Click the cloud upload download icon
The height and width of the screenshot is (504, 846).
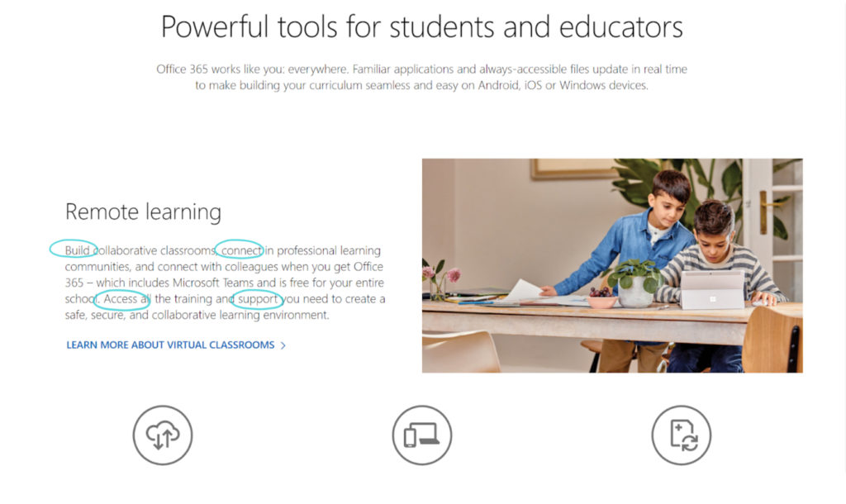[163, 435]
